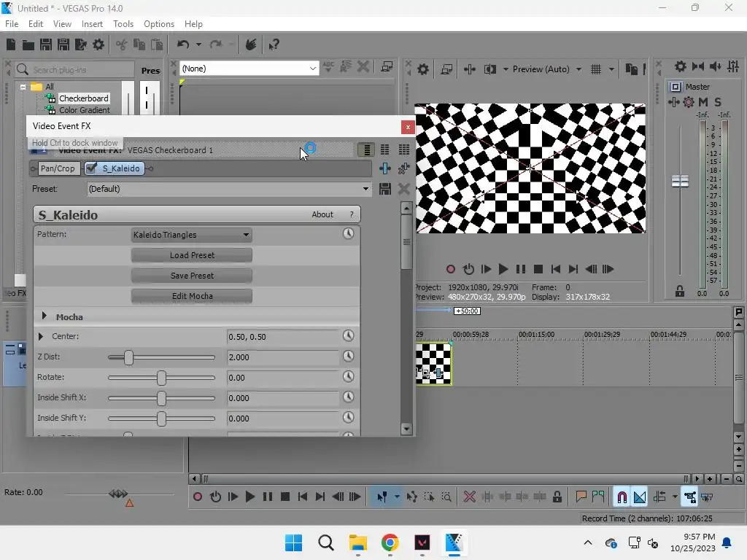Open File Explorer from taskbar

pyautogui.click(x=357, y=542)
